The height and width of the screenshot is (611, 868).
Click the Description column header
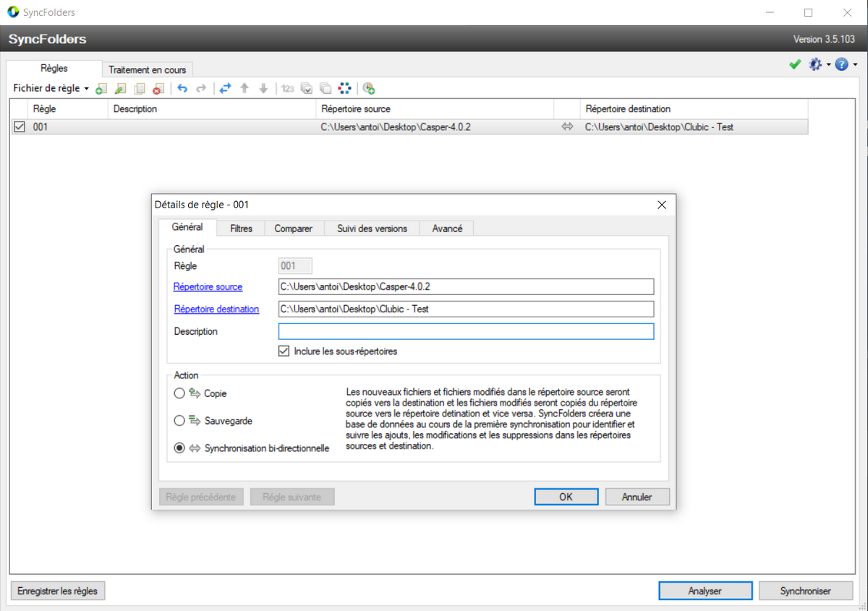[x=212, y=109]
